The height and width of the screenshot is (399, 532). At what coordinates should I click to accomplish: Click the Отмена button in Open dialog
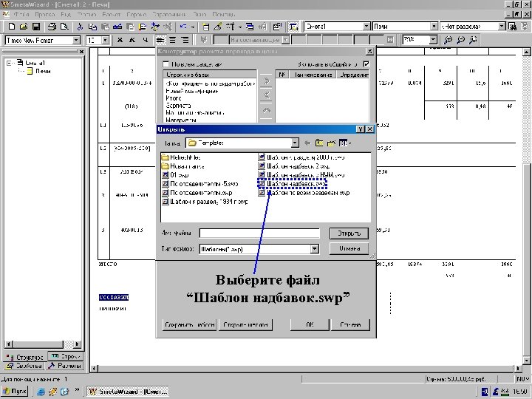349,248
